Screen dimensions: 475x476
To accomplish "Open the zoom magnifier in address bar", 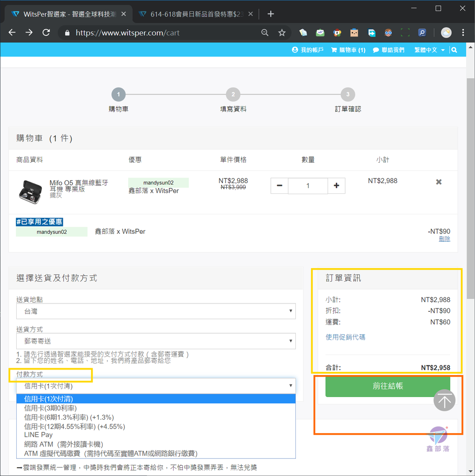I will pyautogui.click(x=265, y=33).
